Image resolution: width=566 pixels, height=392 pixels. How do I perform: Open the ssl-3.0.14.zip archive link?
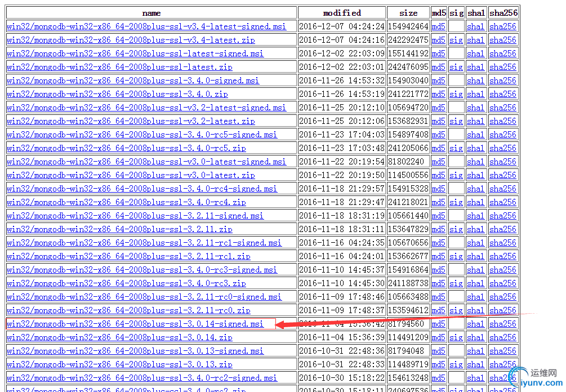(x=120, y=338)
